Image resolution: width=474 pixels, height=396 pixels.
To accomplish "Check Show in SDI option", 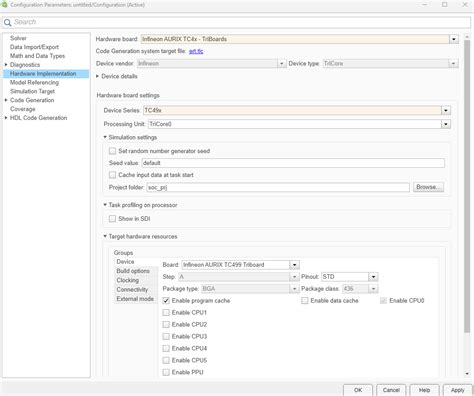I will (112, 219).
